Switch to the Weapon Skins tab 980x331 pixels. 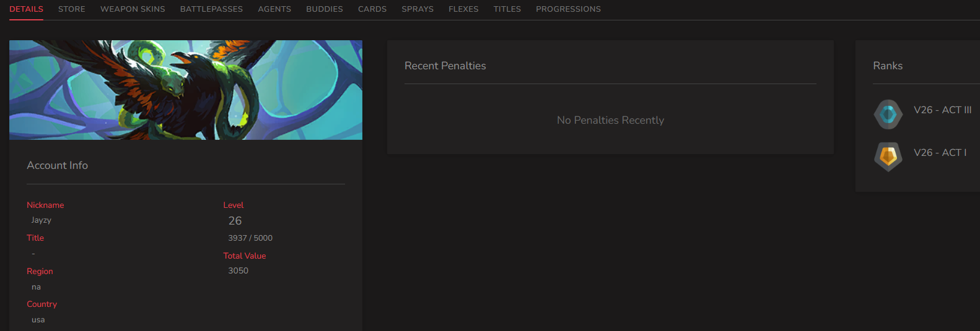point(133,9)
